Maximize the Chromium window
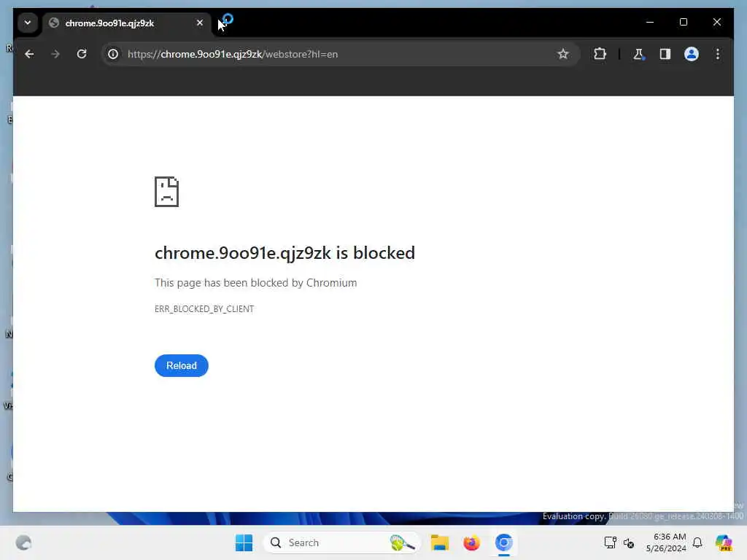 (683, 22)
